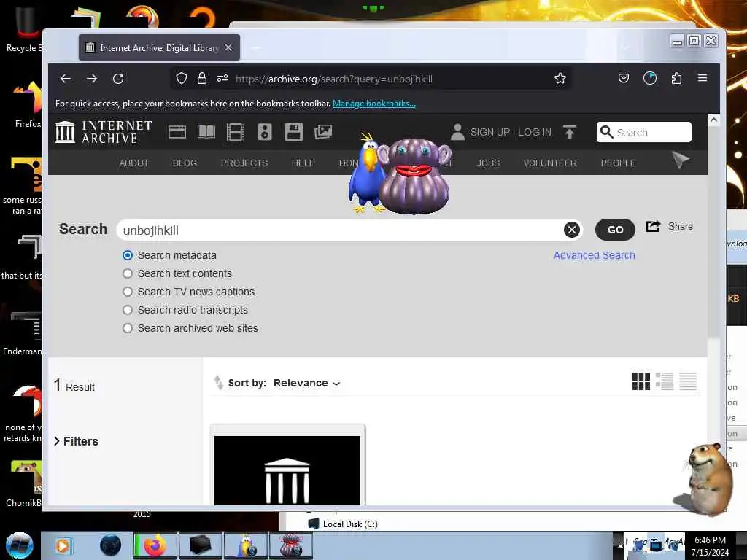747x560 pixels.
Task: Open the Firefox desktop shortcut
Action: [28, 106]
